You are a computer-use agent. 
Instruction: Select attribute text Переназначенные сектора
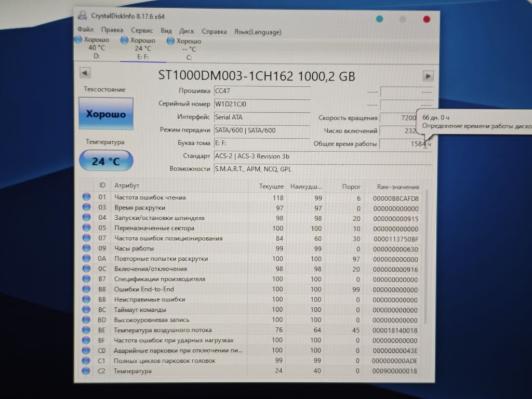coord(154,228)
